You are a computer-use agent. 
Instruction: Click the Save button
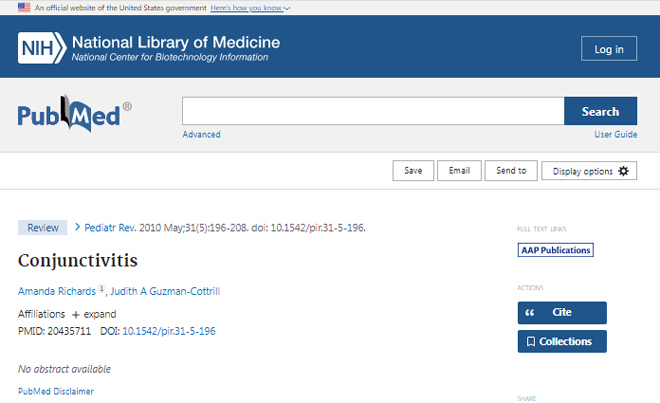[413, 171]
